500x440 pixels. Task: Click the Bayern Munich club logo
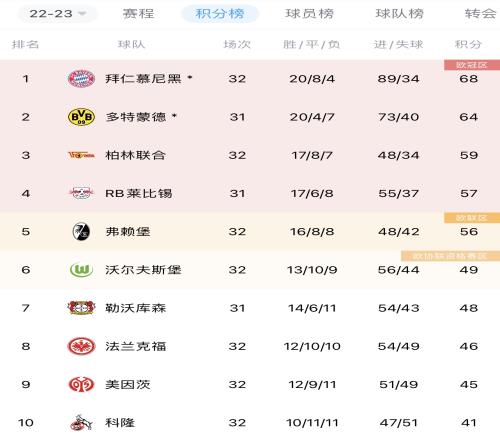click(x=81, y=79)
